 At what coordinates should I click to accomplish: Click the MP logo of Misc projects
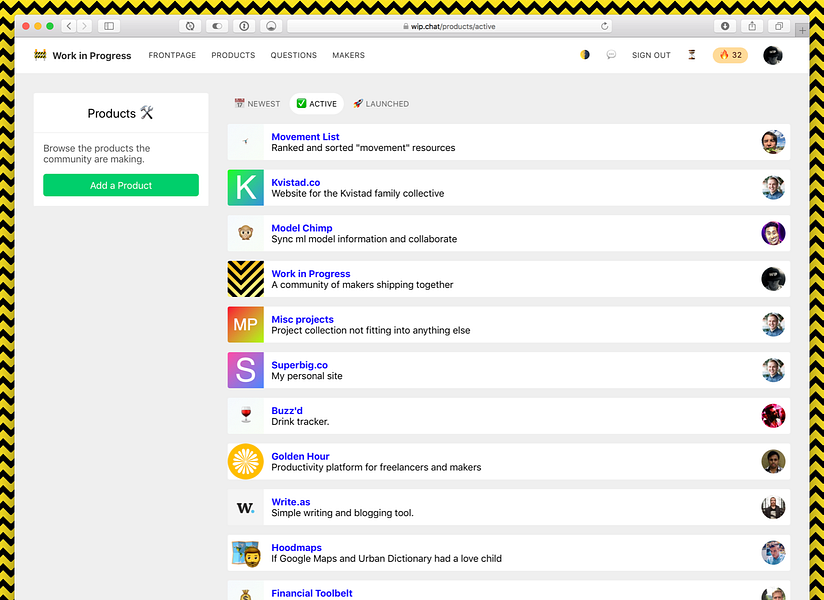point(245,324)
